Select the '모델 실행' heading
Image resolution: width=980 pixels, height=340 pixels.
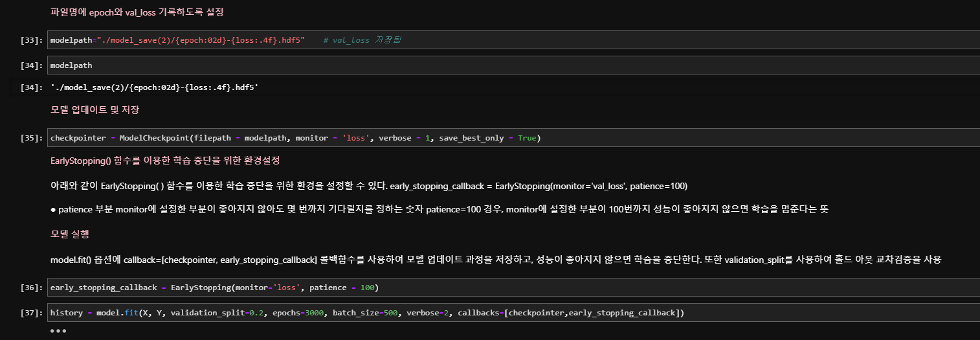point(71,233)
